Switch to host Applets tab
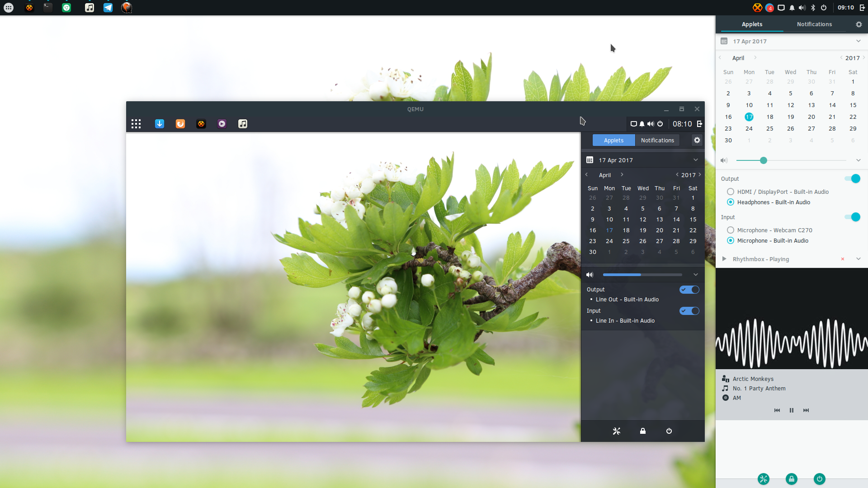 click(752, 24)
